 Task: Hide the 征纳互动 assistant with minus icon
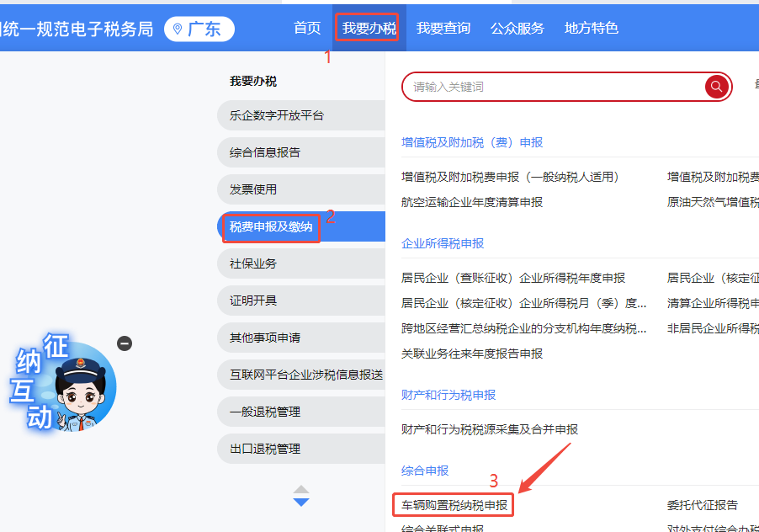pyautogui.click(x=125, y=343)
